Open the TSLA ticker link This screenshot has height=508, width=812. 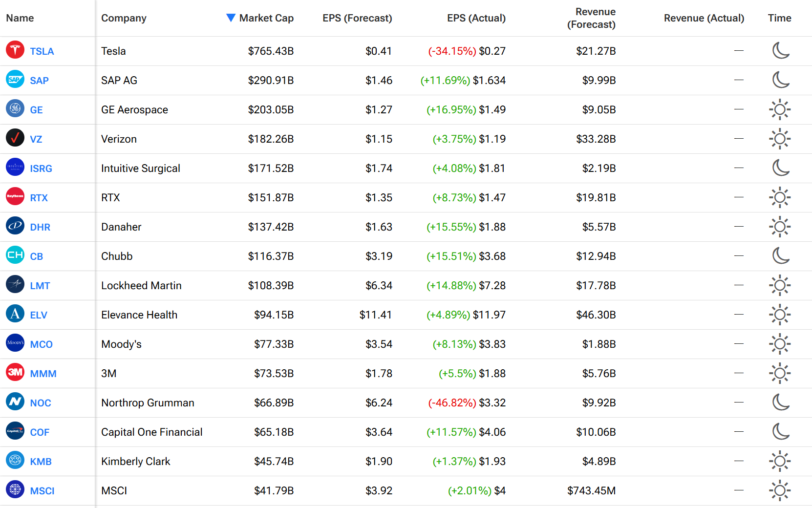[x=42, y=51]
